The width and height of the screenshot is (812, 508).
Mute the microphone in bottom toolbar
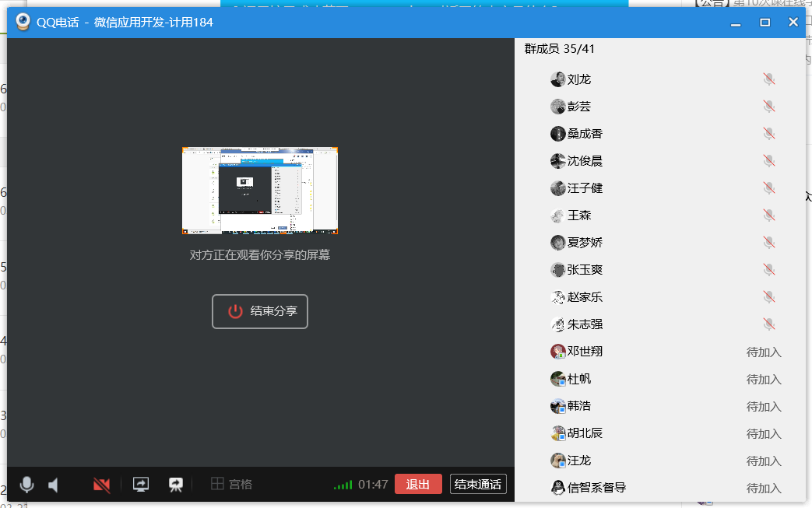coord(26,485)
